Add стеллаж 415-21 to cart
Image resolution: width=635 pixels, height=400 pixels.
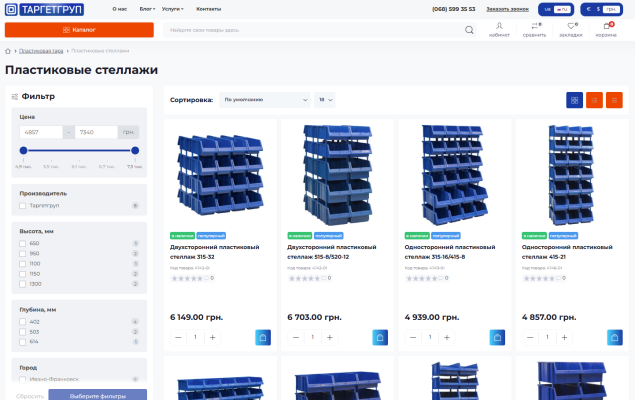[615, 337]
